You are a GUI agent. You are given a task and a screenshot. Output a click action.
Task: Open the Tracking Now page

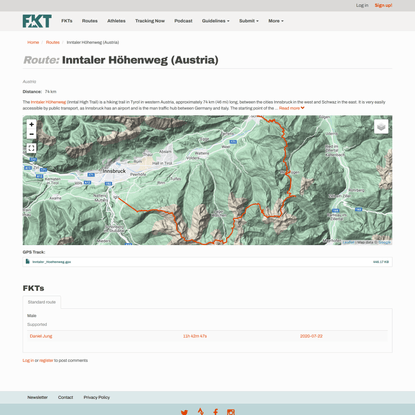(x=150, y=21)
